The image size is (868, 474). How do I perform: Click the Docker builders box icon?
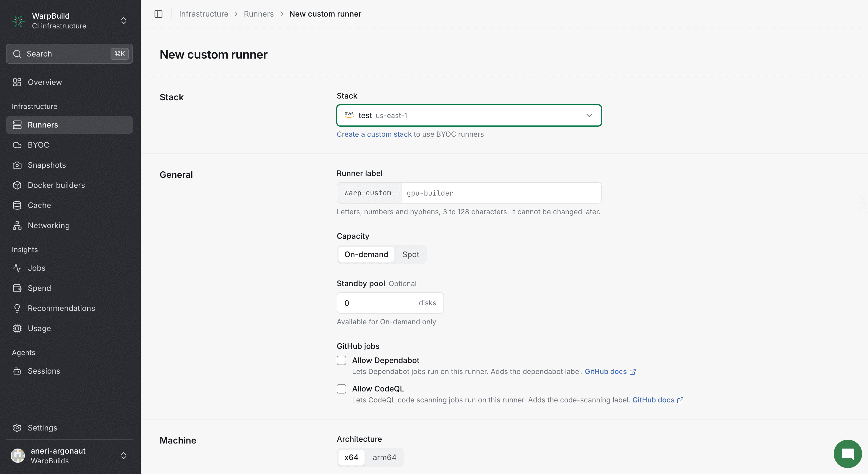(x=17, y=185)
